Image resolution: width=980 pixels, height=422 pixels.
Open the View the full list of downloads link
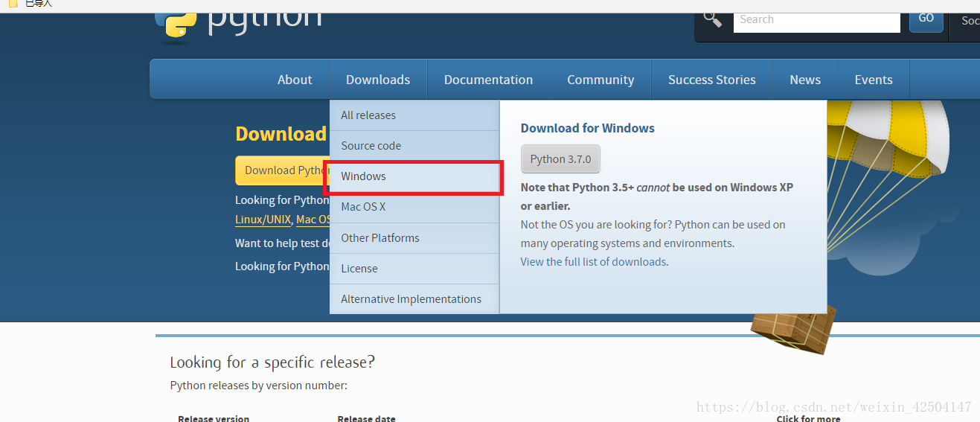(593, 262)
